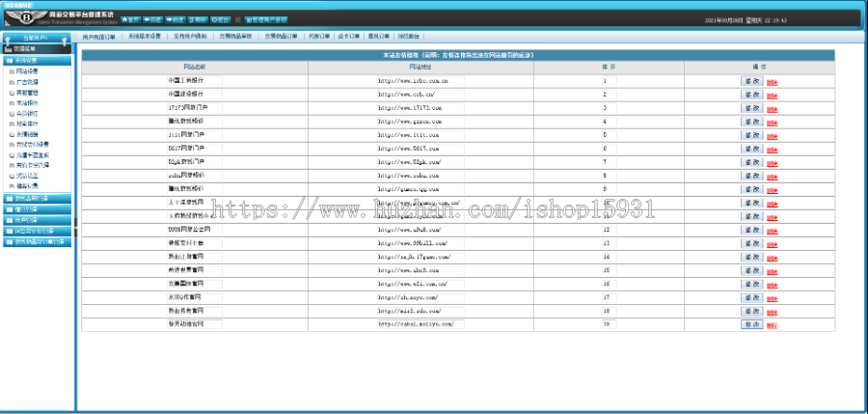Click the 后退 back toolbar button

point(152,19)
